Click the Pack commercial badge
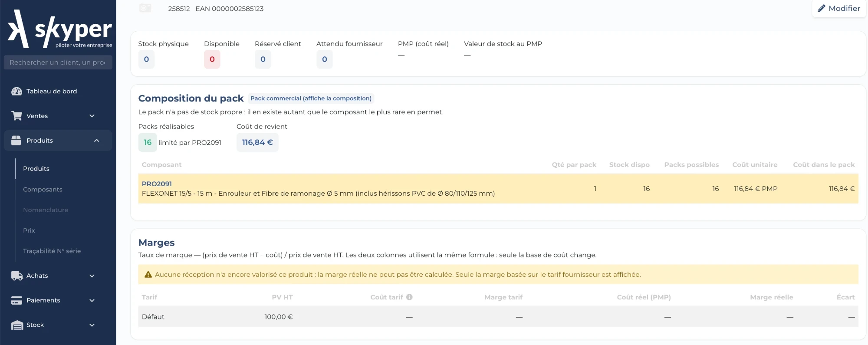 coord(311,99)
